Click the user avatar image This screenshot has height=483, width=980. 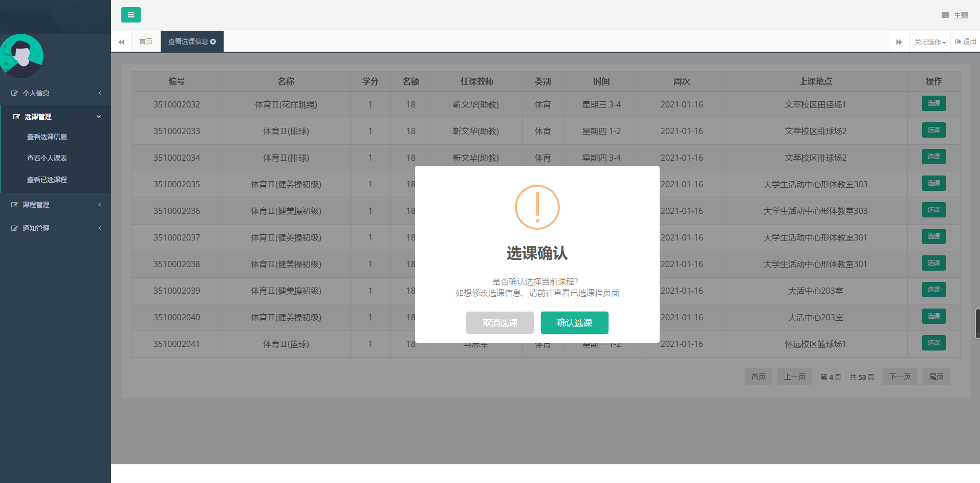[21, 56]
